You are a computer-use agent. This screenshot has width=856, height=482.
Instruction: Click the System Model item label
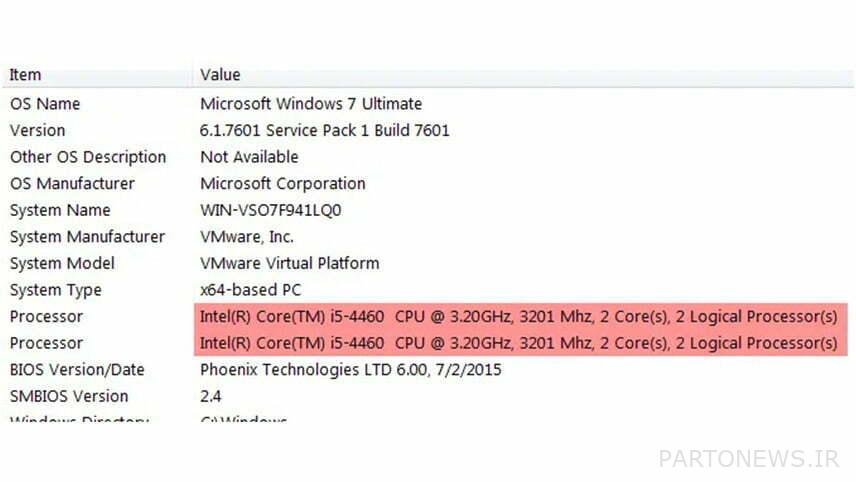62,263
